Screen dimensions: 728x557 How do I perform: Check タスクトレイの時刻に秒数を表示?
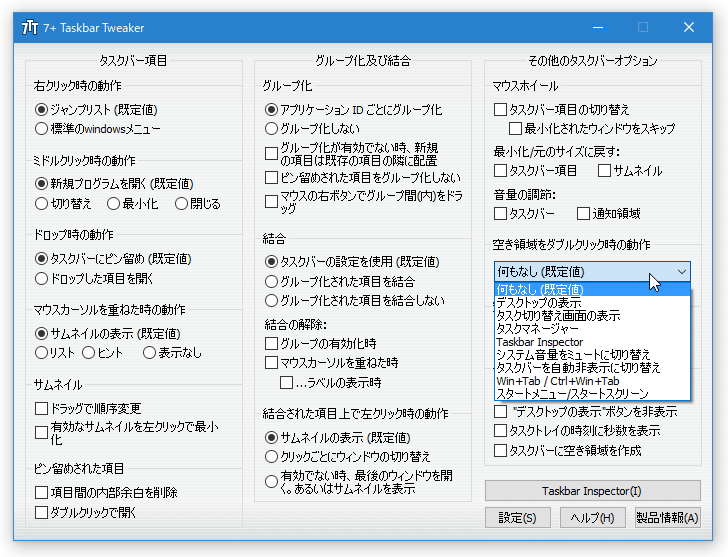click(x=500, y=431)
